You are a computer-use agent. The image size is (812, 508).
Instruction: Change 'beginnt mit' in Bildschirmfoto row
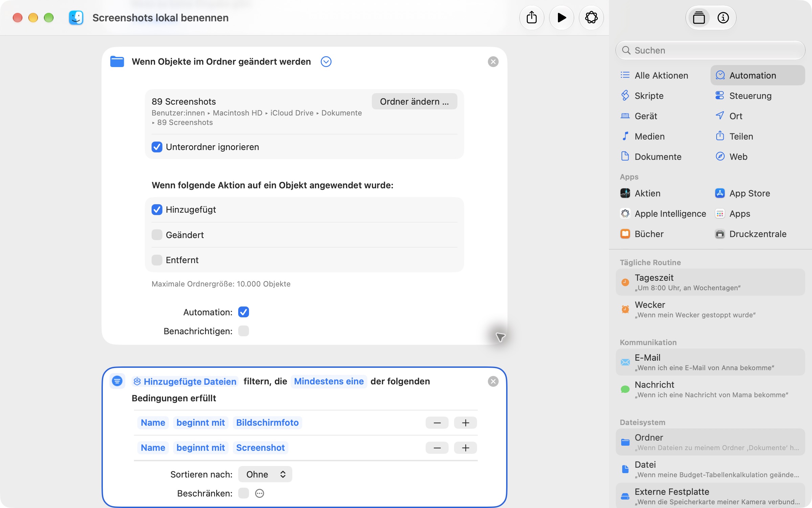tap(201, 423)
